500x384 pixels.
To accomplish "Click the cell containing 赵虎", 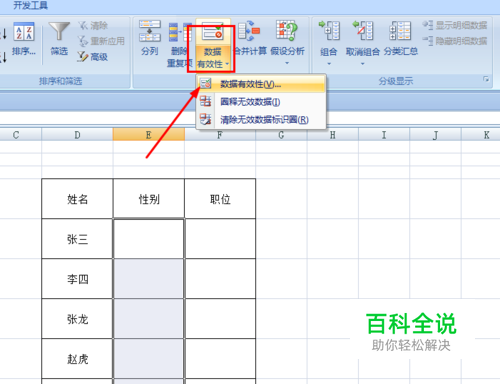I will point(77,359).
